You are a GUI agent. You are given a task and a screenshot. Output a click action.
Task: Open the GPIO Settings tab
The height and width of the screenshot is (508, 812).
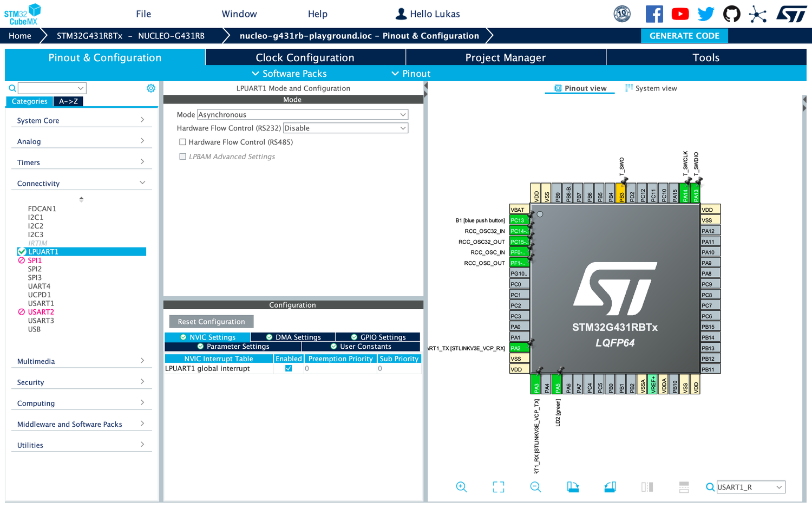(378, 337)
